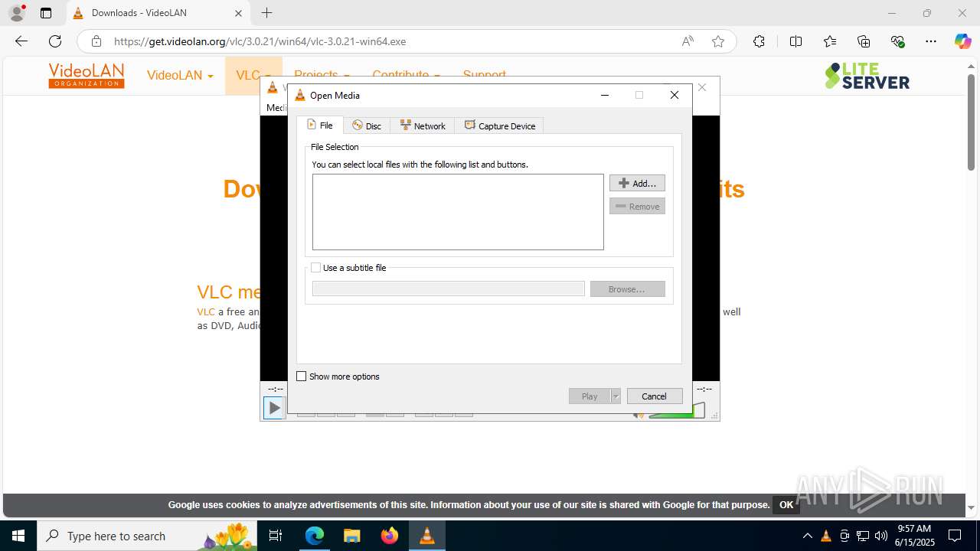Close the VLC media player window behind the dialog

click(702, 88)
